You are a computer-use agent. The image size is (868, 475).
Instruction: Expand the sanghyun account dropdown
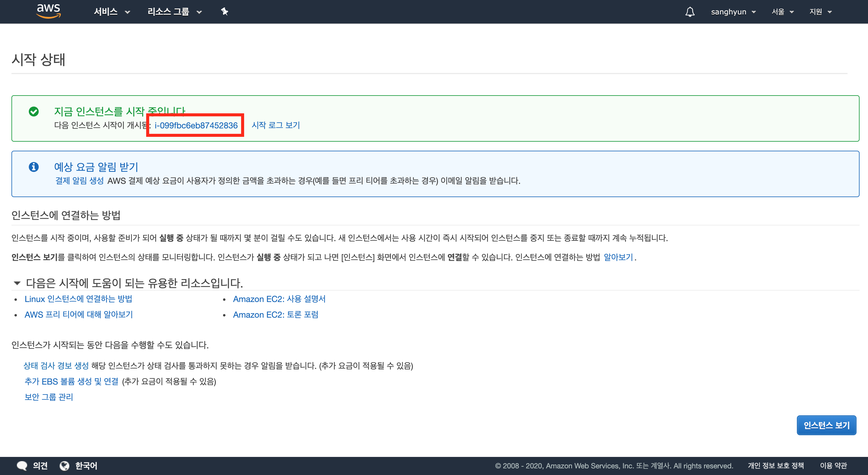pyautogui.click(x=733, y=12)
